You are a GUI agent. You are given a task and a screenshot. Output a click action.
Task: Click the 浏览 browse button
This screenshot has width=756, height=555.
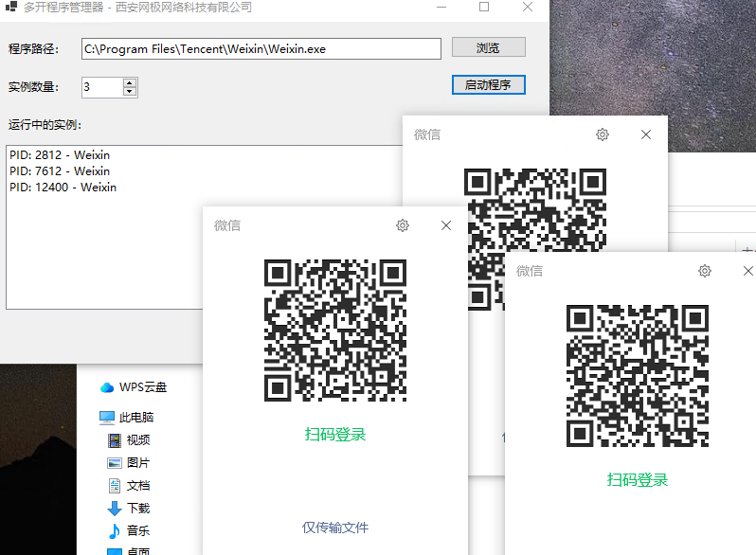pos(489,47)
